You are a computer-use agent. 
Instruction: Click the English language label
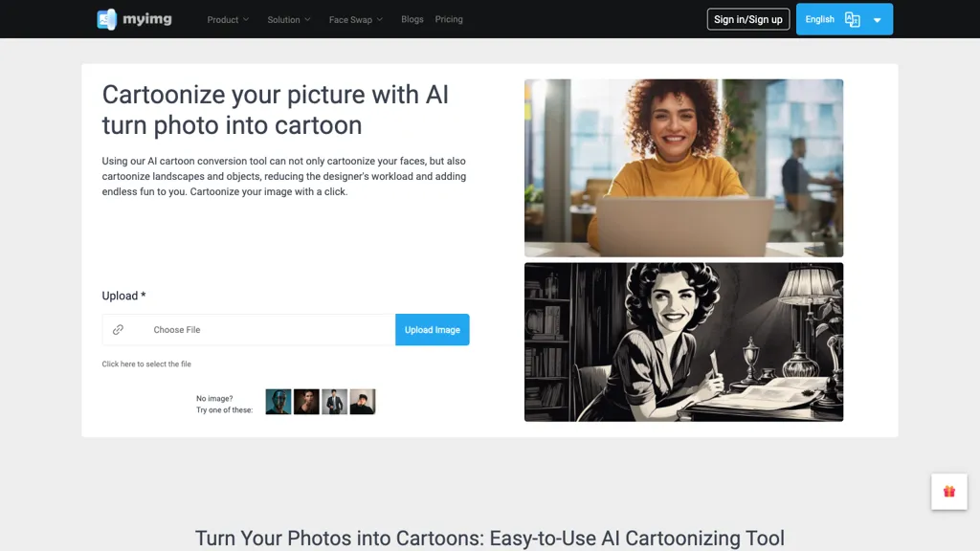click(819, 19)
